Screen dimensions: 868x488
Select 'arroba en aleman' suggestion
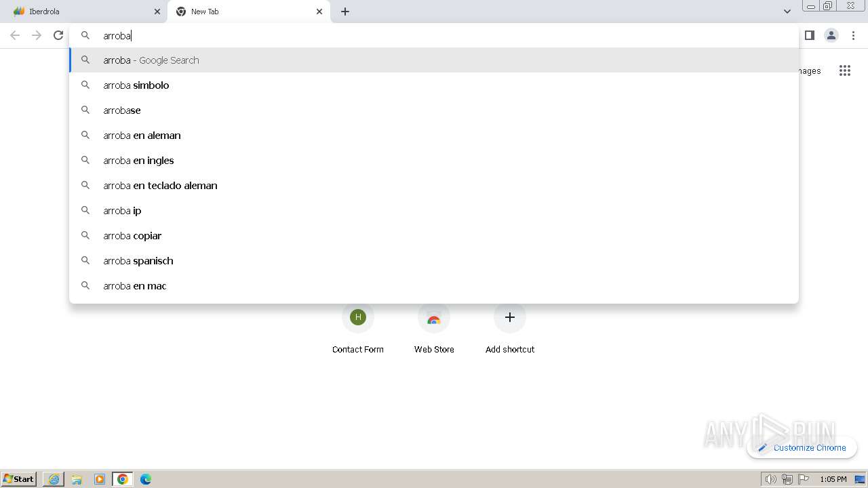coord(434,136)
